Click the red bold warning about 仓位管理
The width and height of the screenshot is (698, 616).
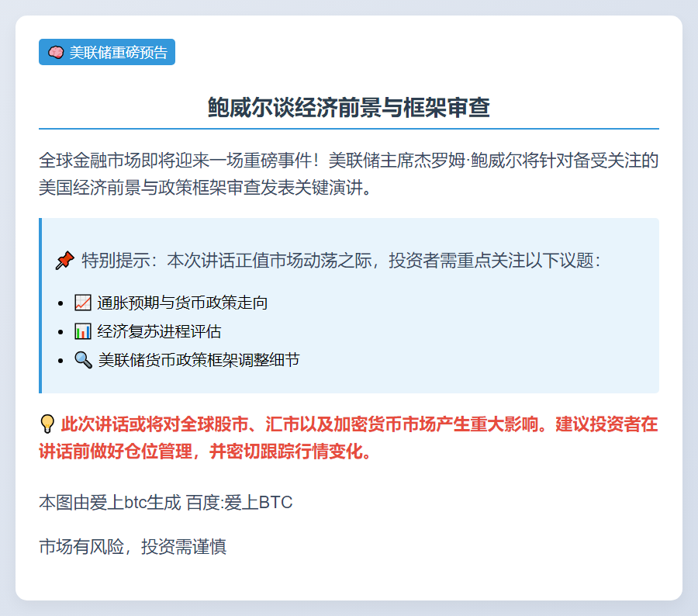click(348, 438)
